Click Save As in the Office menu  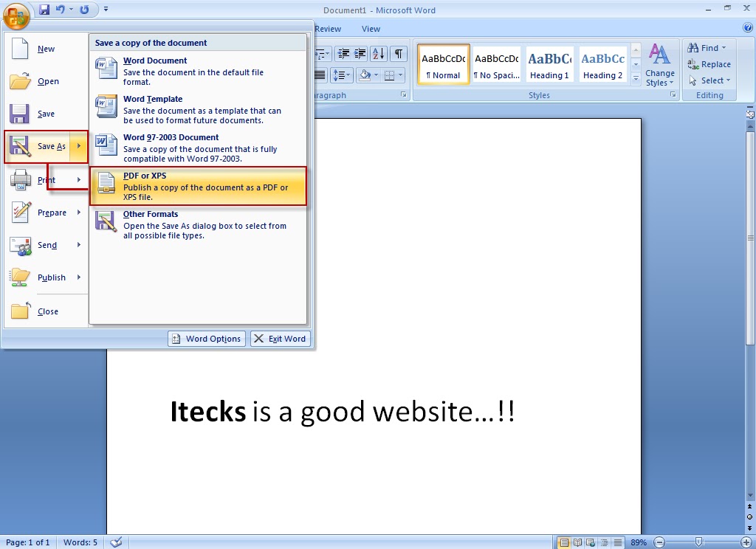(x=38, y=146)
